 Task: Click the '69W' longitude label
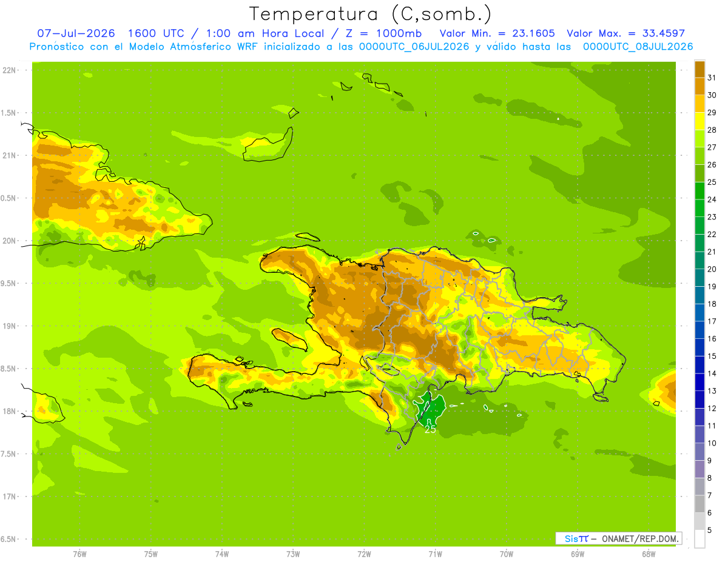(578, 554)
